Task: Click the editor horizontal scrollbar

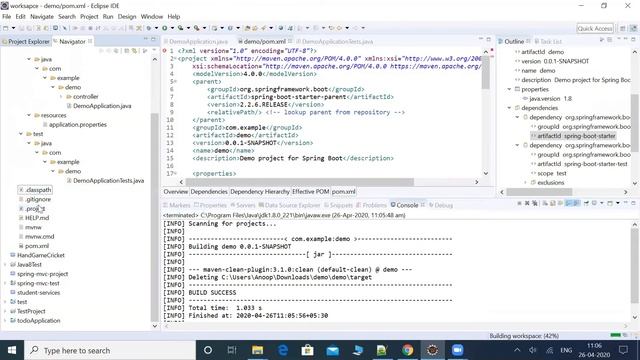Action: pos(299,182)
